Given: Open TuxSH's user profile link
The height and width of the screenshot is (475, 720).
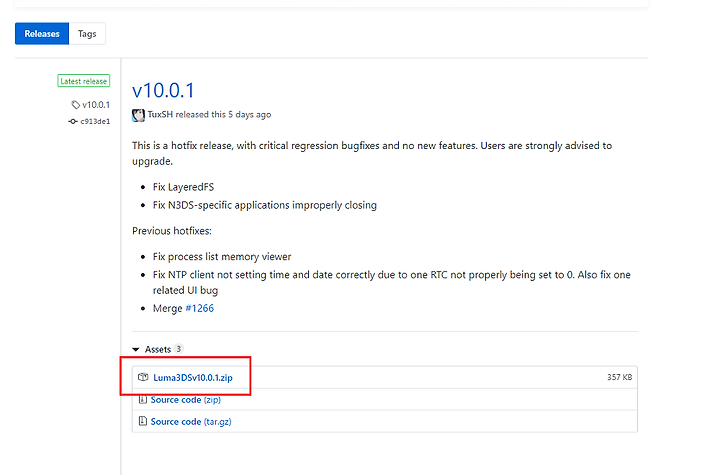Looking at the screenshot, I should pyautogui.click(x=160, y=114).
